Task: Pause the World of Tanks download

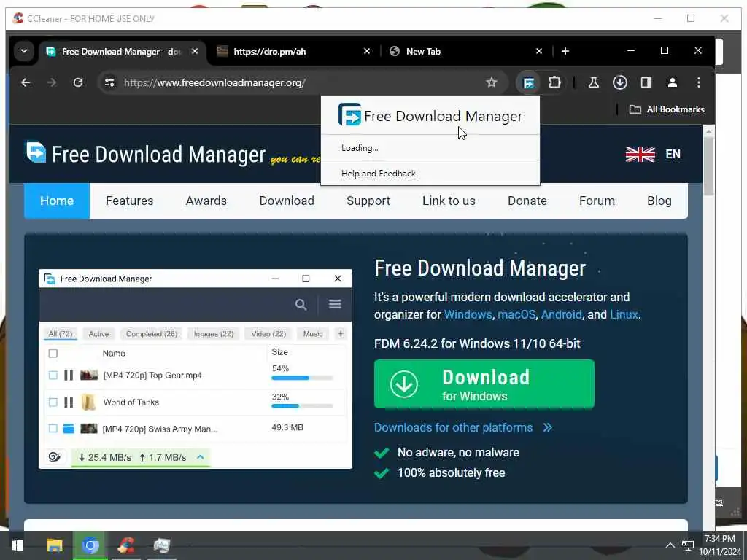Action: tap(69, 402)
